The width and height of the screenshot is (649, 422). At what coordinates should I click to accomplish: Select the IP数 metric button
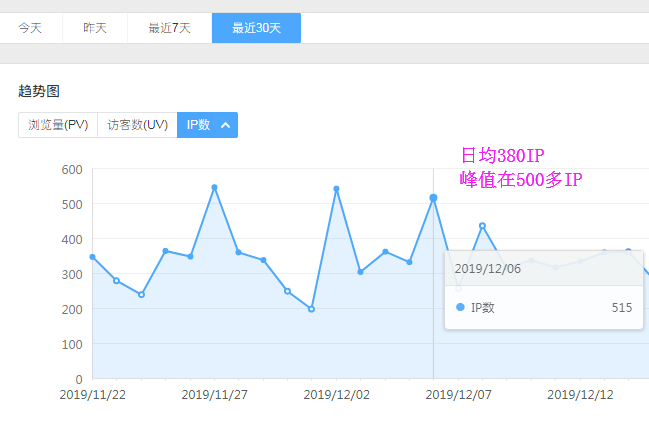pyautogui.click(x=198, y=125)
